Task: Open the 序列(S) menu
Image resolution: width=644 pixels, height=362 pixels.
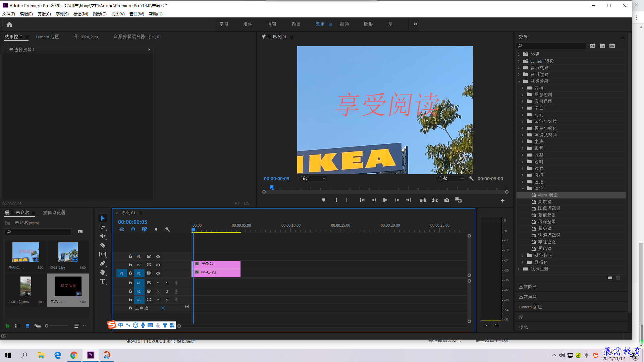Action: pos(62,14)
